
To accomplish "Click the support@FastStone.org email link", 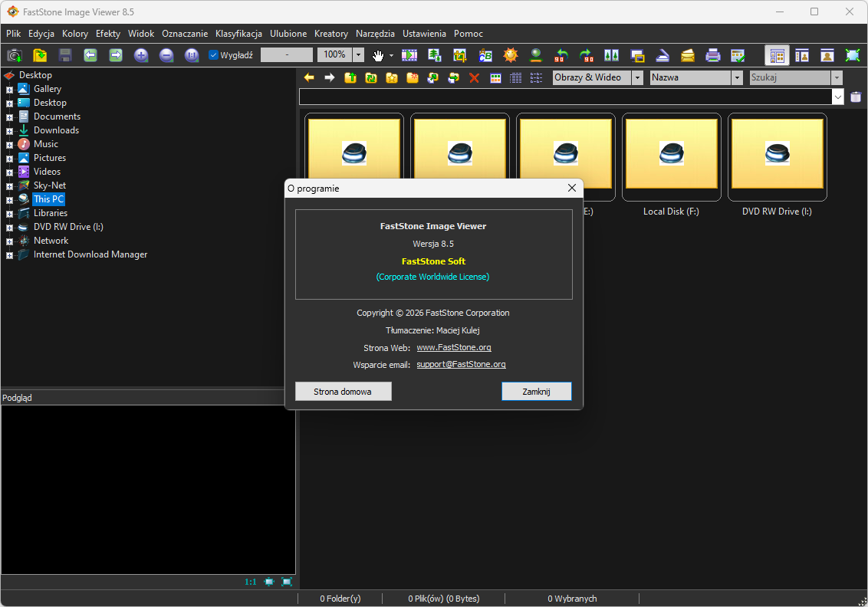I will [461, 365].
